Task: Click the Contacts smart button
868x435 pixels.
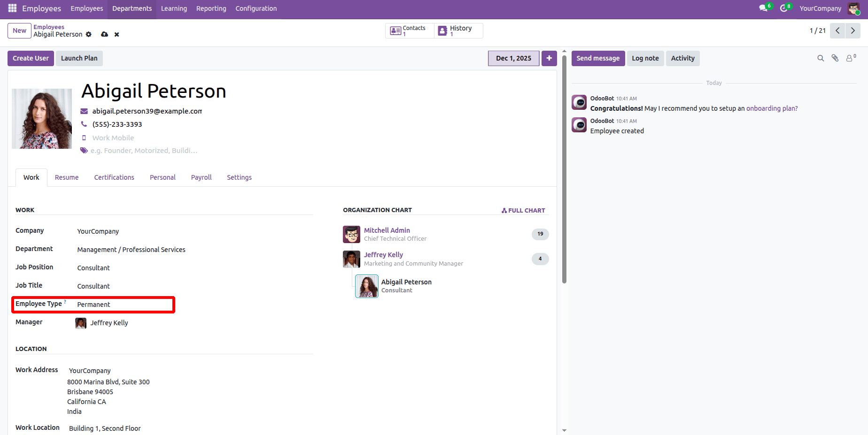Action: [409, 30]
